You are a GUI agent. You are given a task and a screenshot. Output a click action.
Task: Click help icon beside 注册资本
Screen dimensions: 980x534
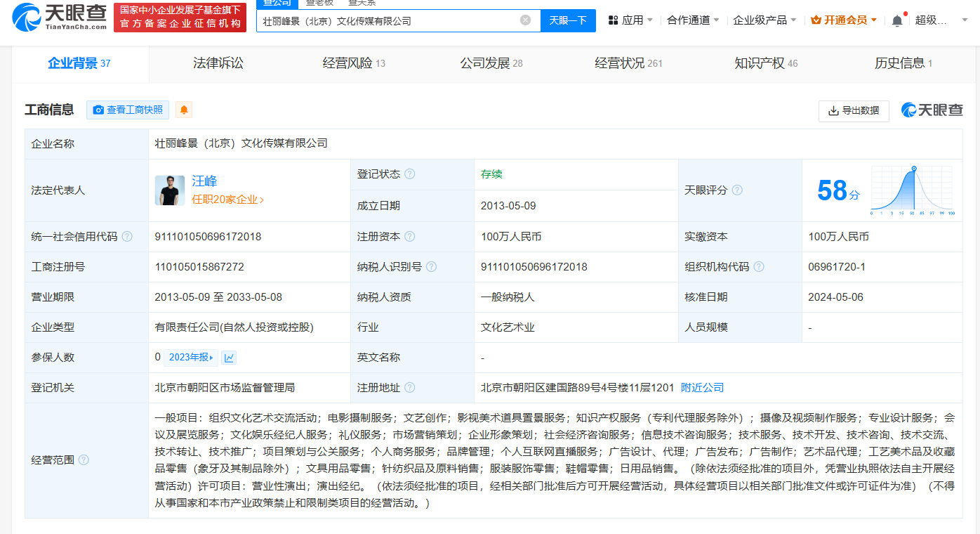tap(409, 237)
